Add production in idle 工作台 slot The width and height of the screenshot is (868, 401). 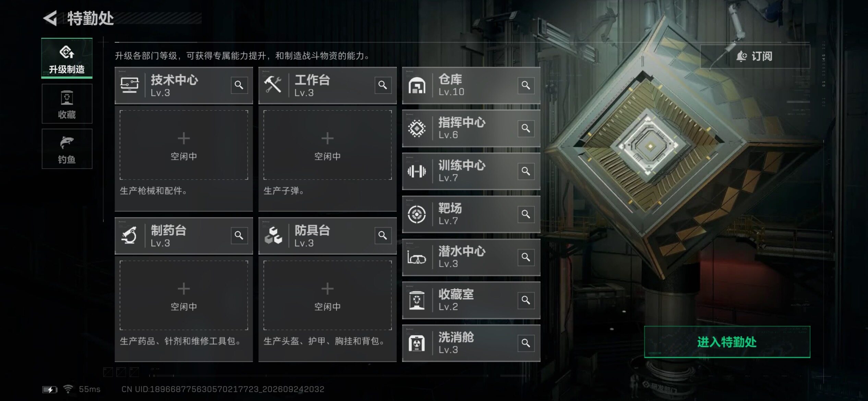(327, 145)
